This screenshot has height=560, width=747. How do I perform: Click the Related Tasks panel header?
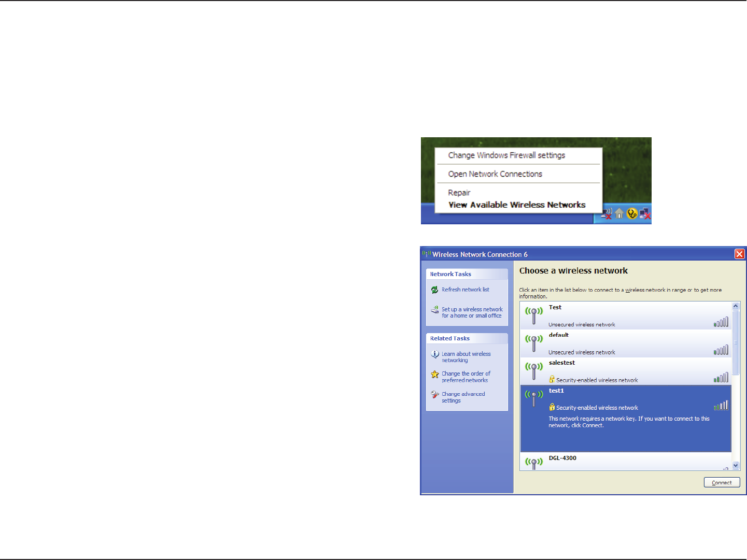coord(467,338)
